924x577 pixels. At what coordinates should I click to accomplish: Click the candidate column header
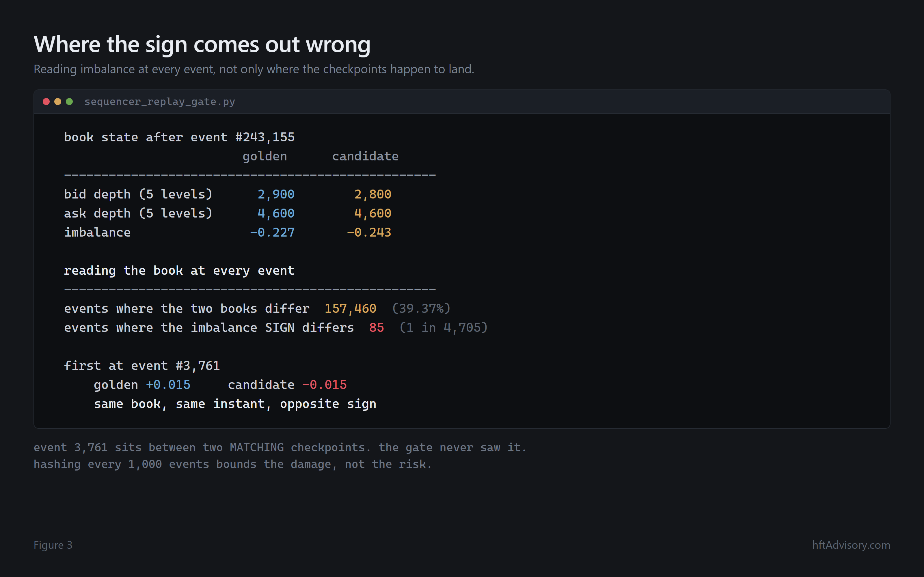365,156
